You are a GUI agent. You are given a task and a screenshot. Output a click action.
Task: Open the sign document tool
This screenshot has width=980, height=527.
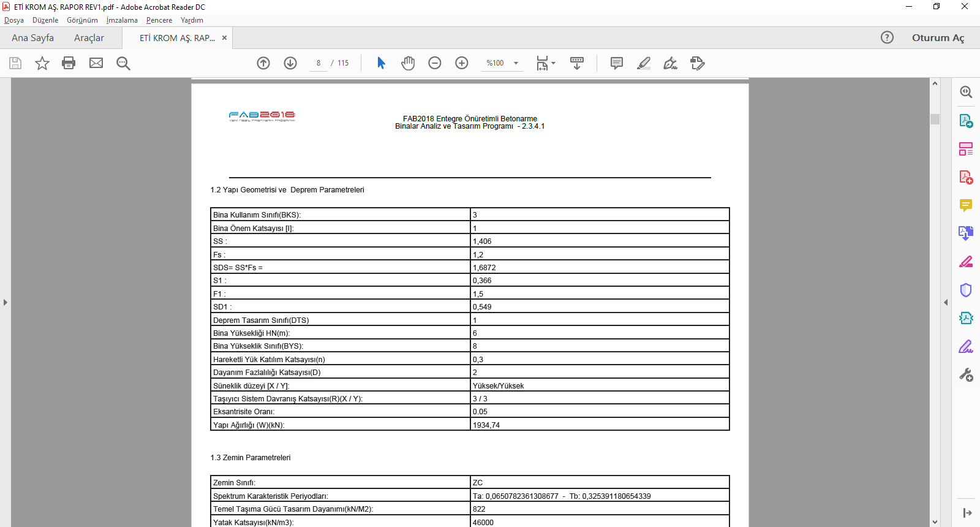671,63
